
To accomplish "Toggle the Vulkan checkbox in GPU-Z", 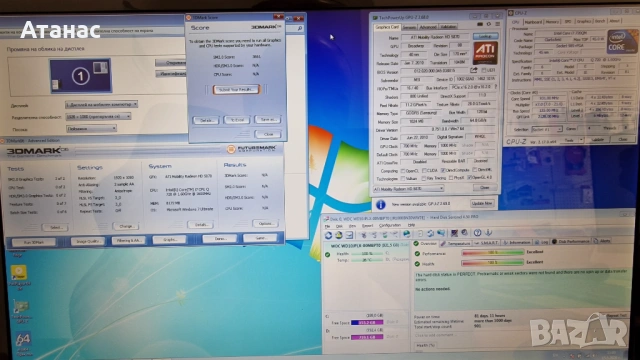I will pyautogui.click(x=403, y=179).
